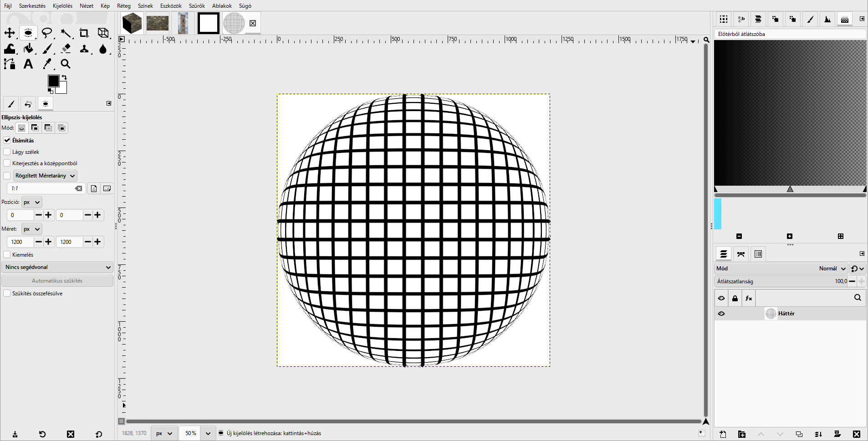Viewport: 868px width, 441px height.
Task: Click the delete layer icon
Action: [x=857, y=434]
